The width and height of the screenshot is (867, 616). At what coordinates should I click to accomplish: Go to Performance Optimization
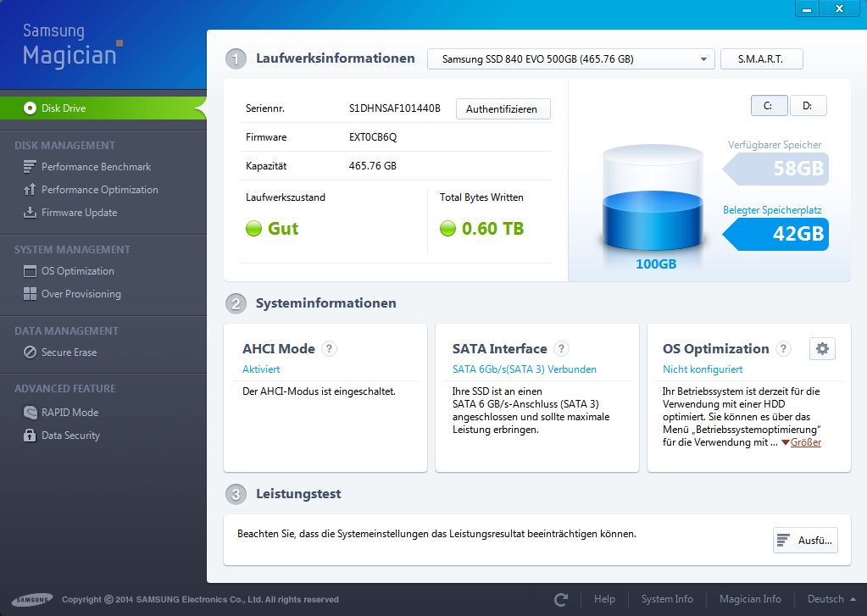(99, 190)
